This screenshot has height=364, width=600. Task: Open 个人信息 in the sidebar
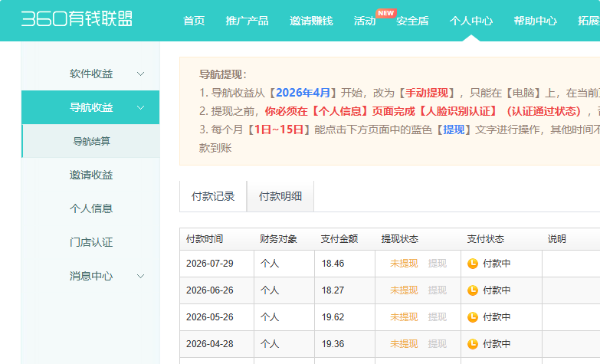[91, 208]
